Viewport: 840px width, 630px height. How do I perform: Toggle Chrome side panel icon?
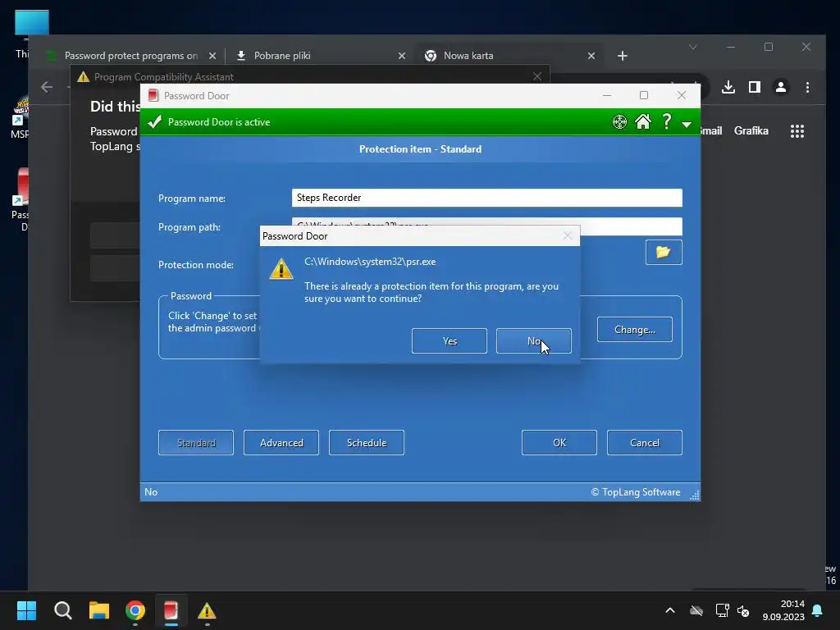755,87
